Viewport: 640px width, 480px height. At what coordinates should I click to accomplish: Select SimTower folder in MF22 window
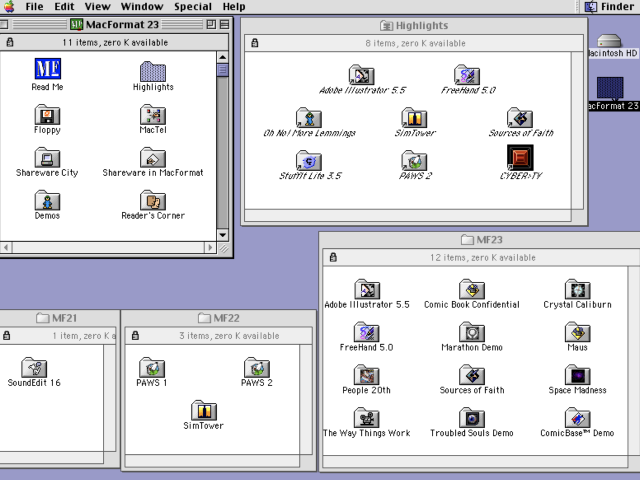[204, 410]
